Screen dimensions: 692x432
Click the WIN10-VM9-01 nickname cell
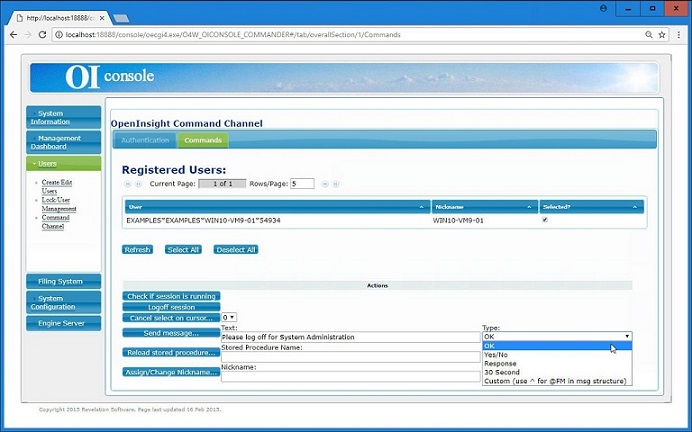click(458, 220)
